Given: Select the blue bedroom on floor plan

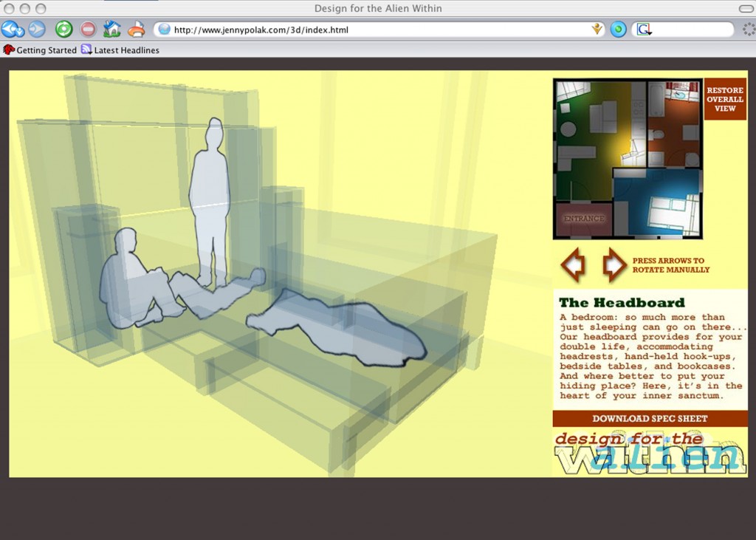Looking at the screenshot, I should (657, 203).
